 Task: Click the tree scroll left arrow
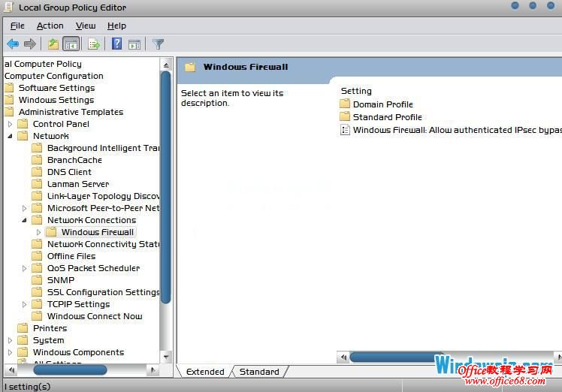pyautogui.click(x=11, y=369)
